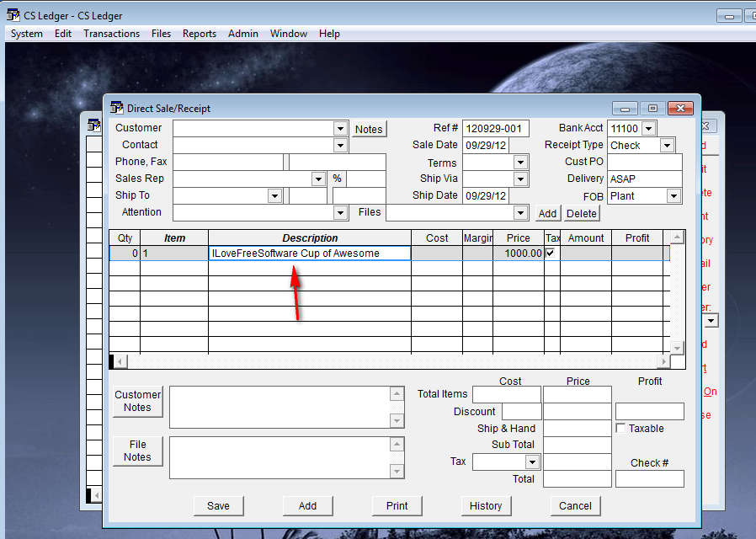Toggle the Tax checkbox in item row
Screen dimensions: 756x539
[551, 253]
